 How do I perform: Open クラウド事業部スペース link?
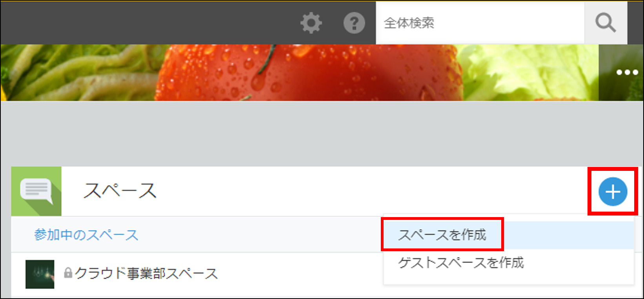coord(146,274)
